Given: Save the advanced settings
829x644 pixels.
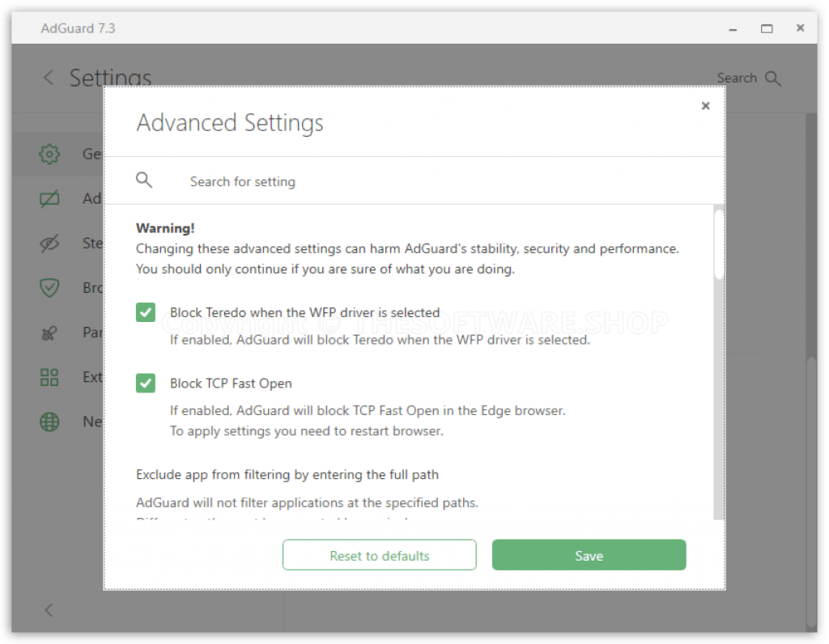Looking at the screenshot, I should 589,555.
